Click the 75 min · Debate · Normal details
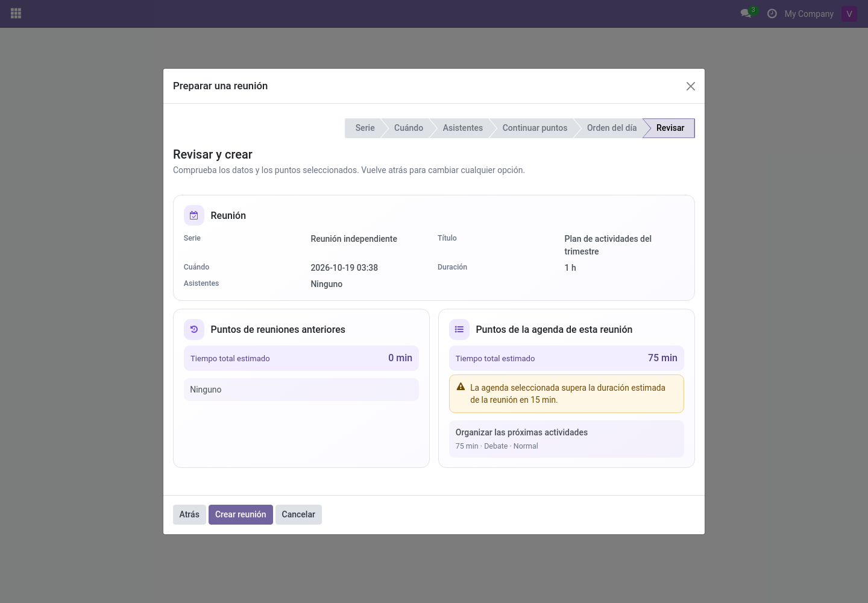 497,446
